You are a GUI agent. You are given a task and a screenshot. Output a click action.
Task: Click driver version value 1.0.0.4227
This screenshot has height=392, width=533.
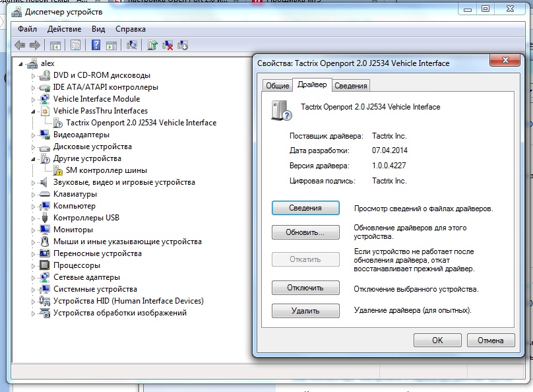tap(389, 166)
